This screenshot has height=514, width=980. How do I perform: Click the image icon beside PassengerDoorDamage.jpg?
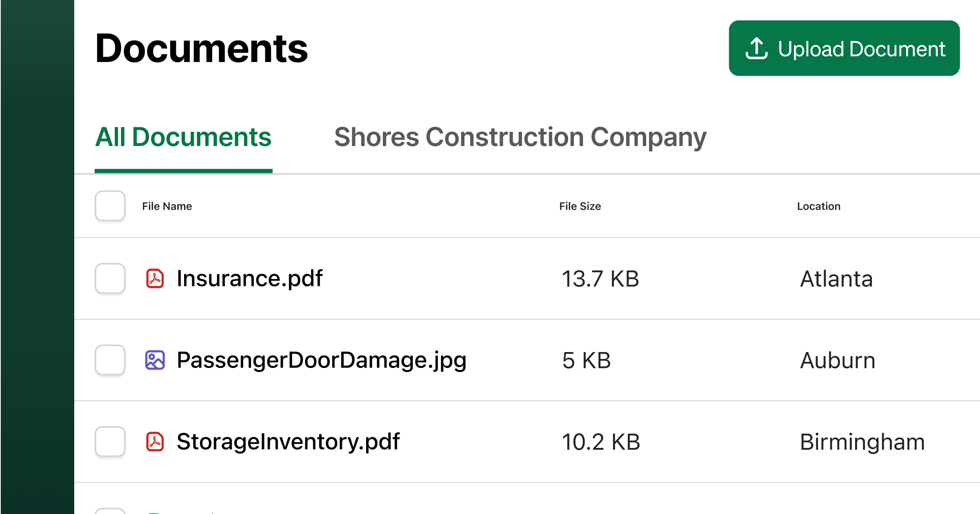155,360
